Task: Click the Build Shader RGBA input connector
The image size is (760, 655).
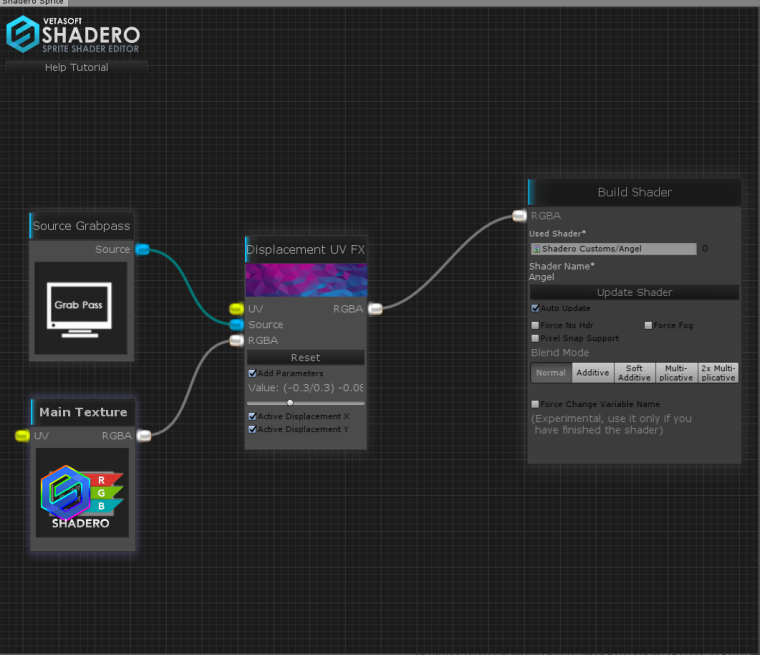Action: pyautogui.click(x=519, y=216)
